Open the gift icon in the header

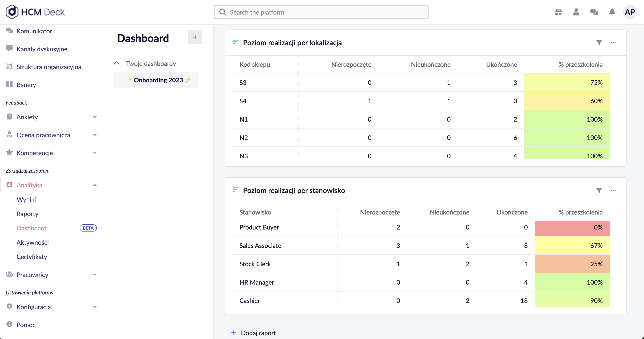point(558,12)
